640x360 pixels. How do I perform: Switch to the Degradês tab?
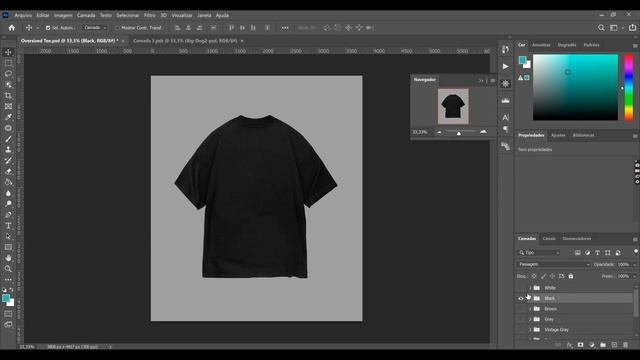pyautogui.click(x=567, y=45)
